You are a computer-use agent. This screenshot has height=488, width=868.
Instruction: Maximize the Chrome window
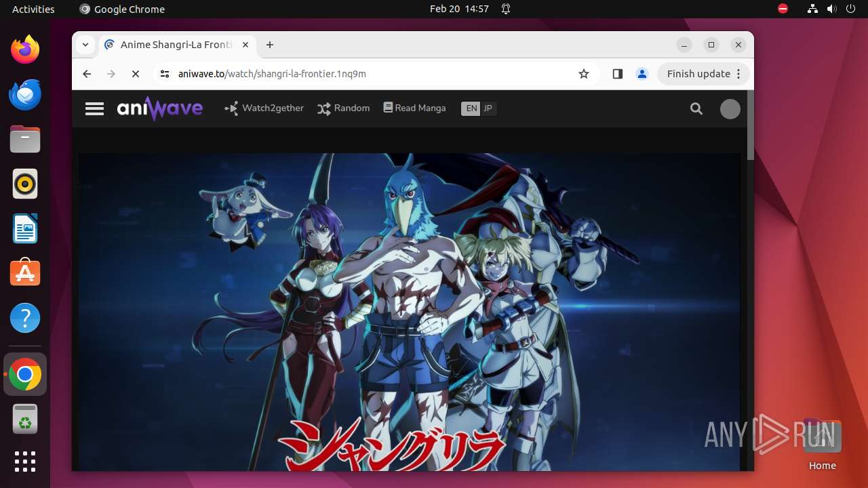pos(711,45)
